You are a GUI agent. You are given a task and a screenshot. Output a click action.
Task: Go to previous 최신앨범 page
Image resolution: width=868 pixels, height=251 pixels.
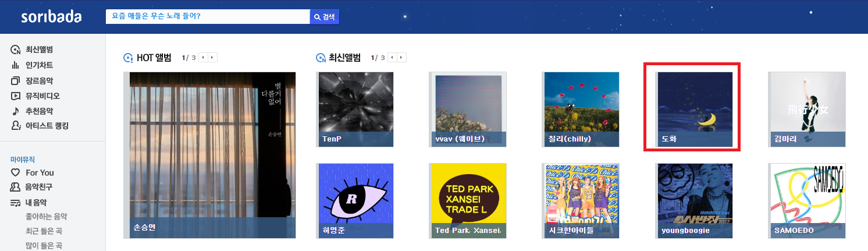click(392, 57)
